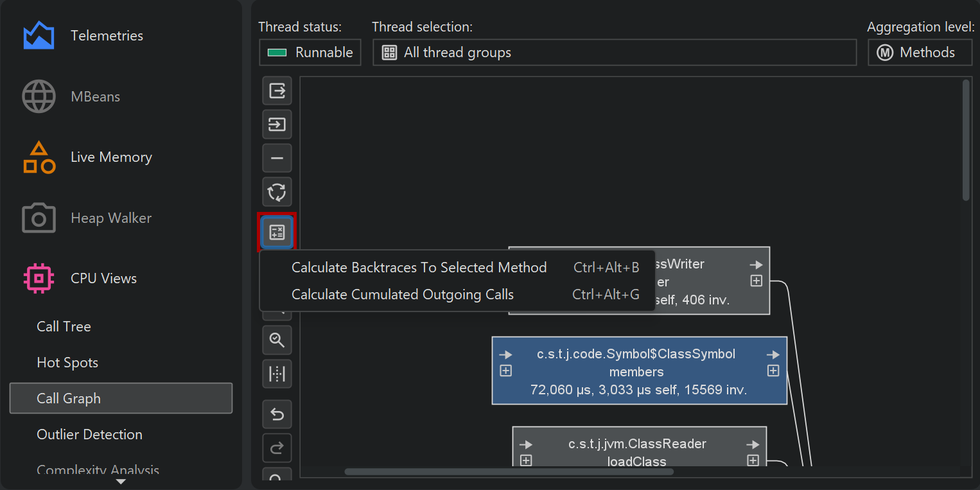Choose Calculate Cumulated Outgoing Calls
Screen dimensions: 980x490
402,295
